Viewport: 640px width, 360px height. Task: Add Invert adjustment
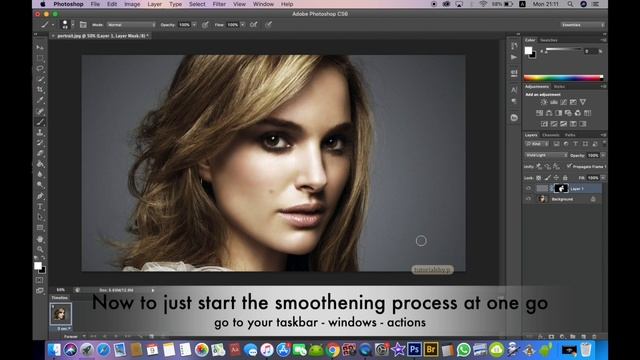click(x=544, y=124)
